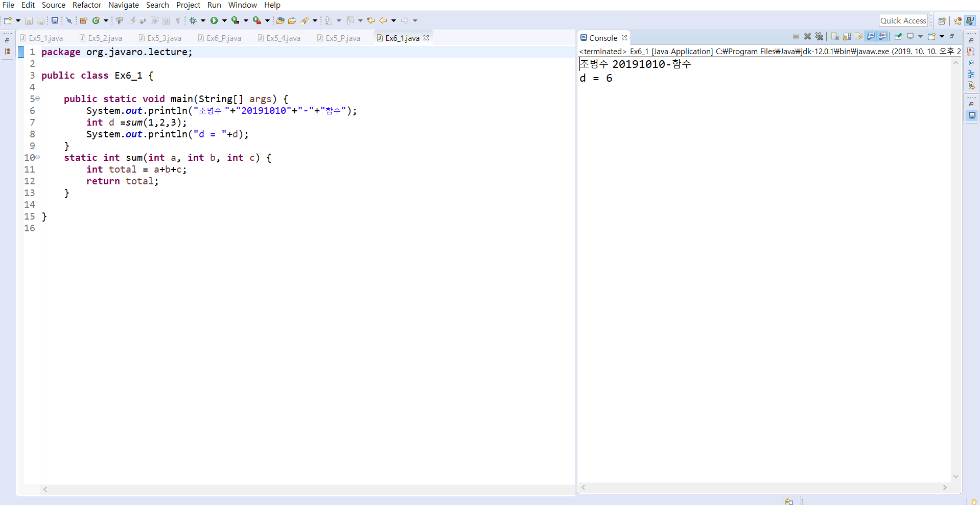Viewport: 980px width, 505px height.
Task: Click the Open Console icon
Action: coord(931,36)
